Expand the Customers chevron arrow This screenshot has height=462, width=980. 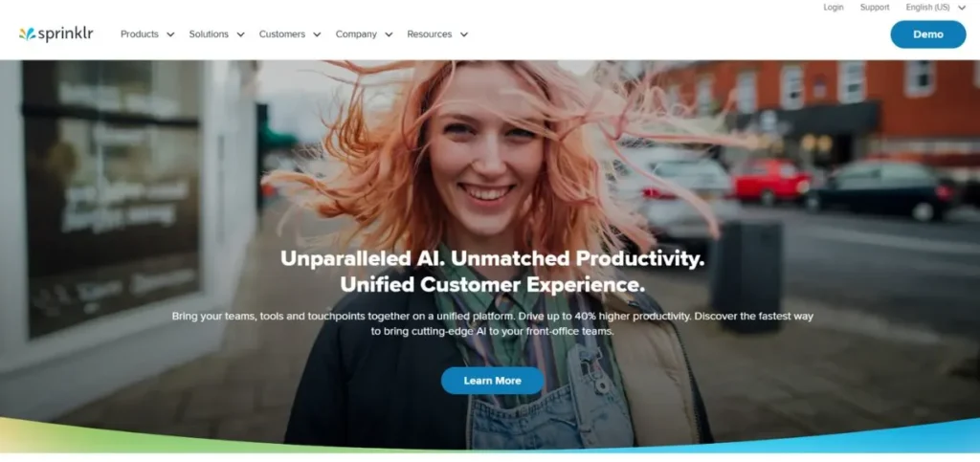point(317,35)
